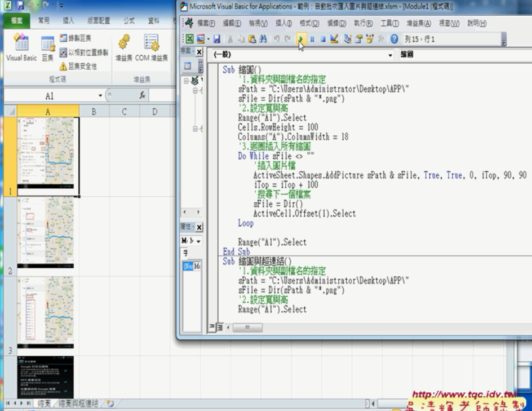Open the Name Box dropdown arrow
532x411 pixels.
point(101,96)
